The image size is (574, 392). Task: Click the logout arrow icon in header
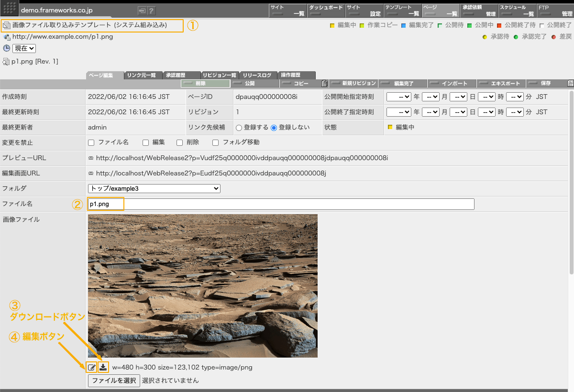(142, 11)
